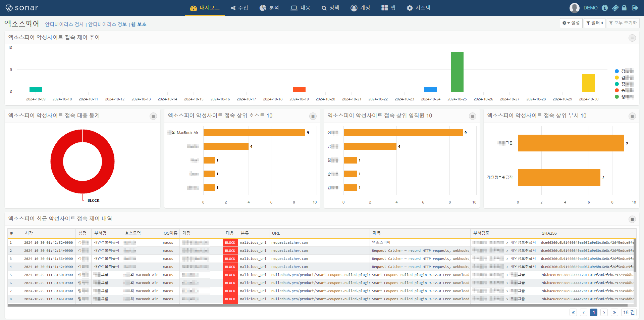Click the user avatar picture
Image resolution: width=644 pixels, height=320 pixels.
tap(575, 8)
